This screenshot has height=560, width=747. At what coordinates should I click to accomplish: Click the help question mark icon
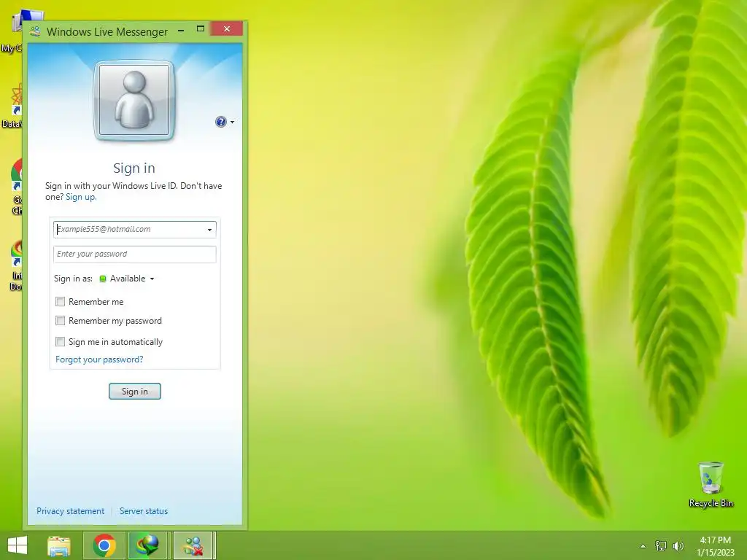(x=220, y=122)
